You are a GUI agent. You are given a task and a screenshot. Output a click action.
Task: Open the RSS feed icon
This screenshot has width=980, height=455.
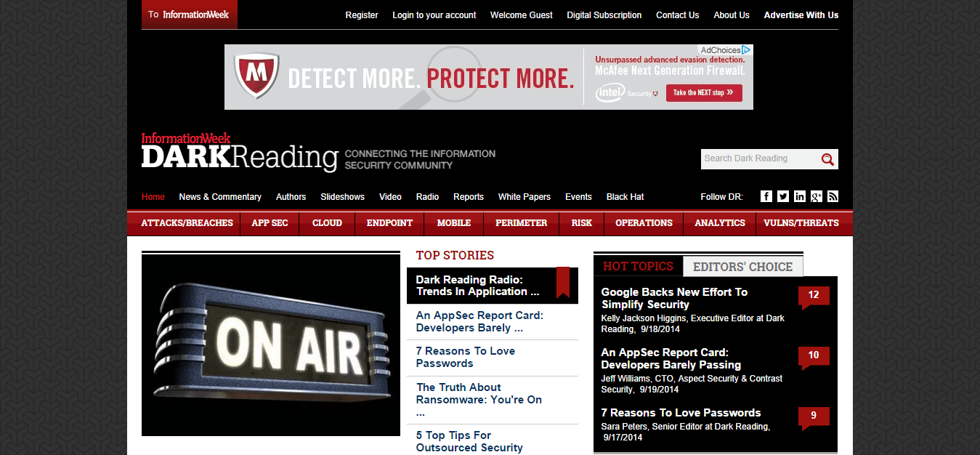point(833,196)
